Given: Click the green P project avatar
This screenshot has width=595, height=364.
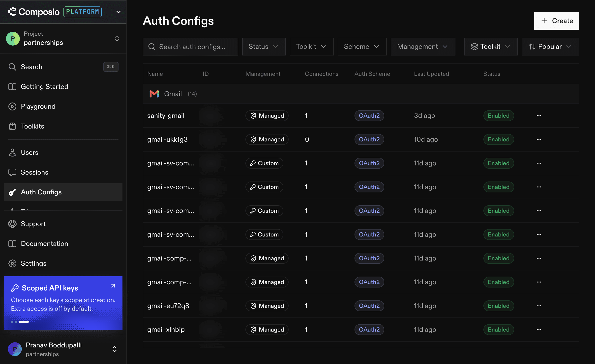Looking at the screenshot, I should pos(13,39).
